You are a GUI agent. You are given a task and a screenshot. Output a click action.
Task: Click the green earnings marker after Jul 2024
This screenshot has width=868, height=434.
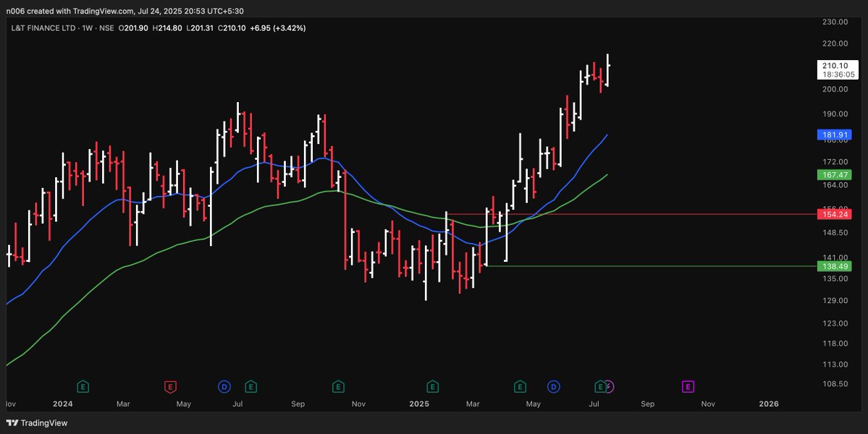[x=250, y=386]
